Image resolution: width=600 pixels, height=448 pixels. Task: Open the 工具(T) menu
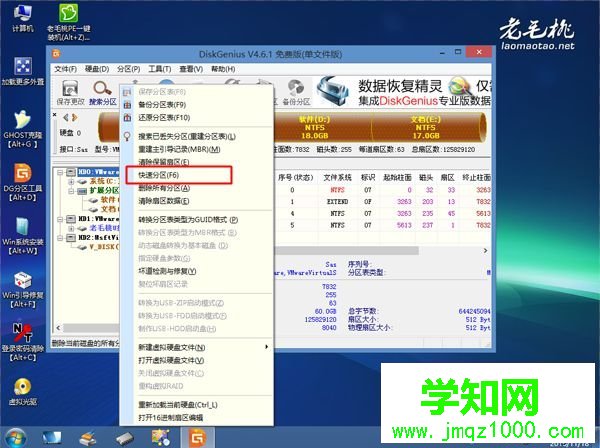(x=160, y=69)
